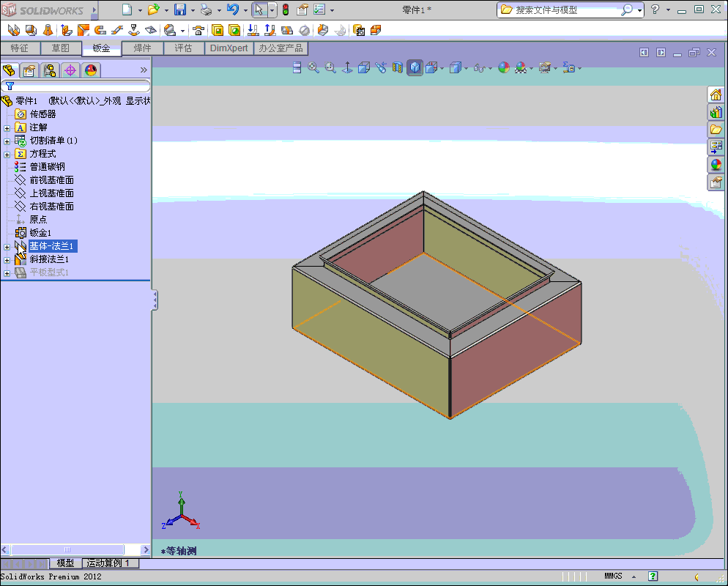Open the Hide/Show Items dropdown
The height and width of the screenshot is (586, 728).
pyautogui.click(x=490, y=69)
